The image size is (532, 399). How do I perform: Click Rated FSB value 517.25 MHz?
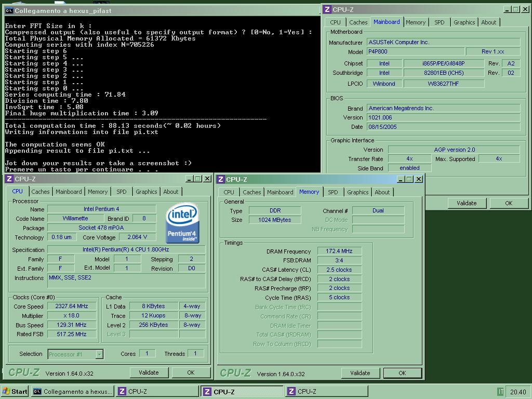pos(72,334)
